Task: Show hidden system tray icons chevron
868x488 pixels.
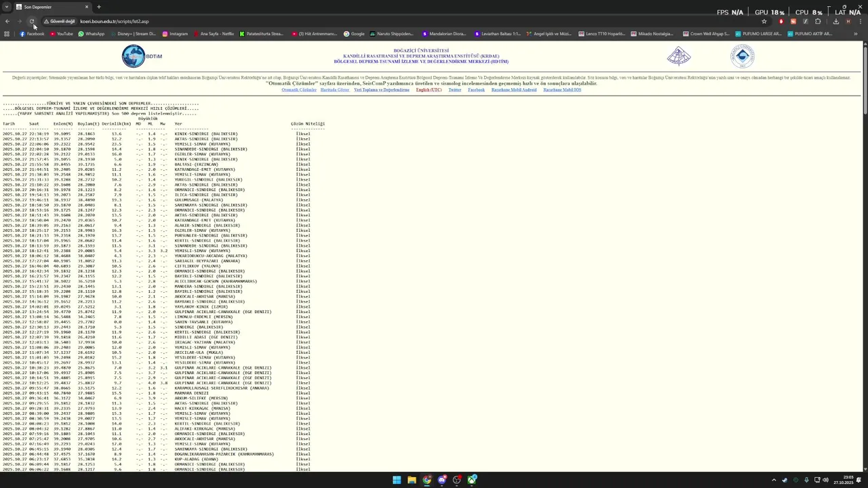Action: click(x=774, y=480)
